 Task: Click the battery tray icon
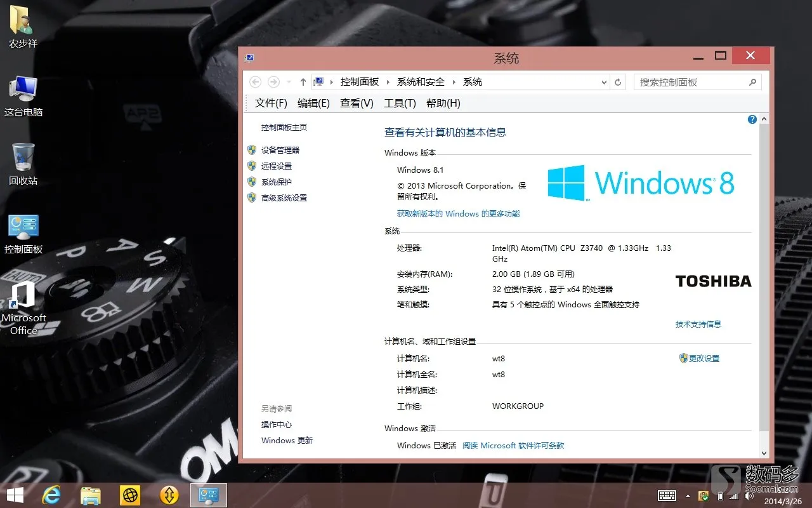[x=720, y=496]
